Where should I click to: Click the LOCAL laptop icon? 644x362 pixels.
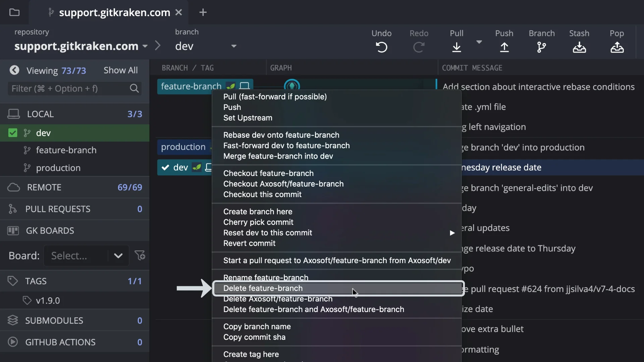coord(14,114)
